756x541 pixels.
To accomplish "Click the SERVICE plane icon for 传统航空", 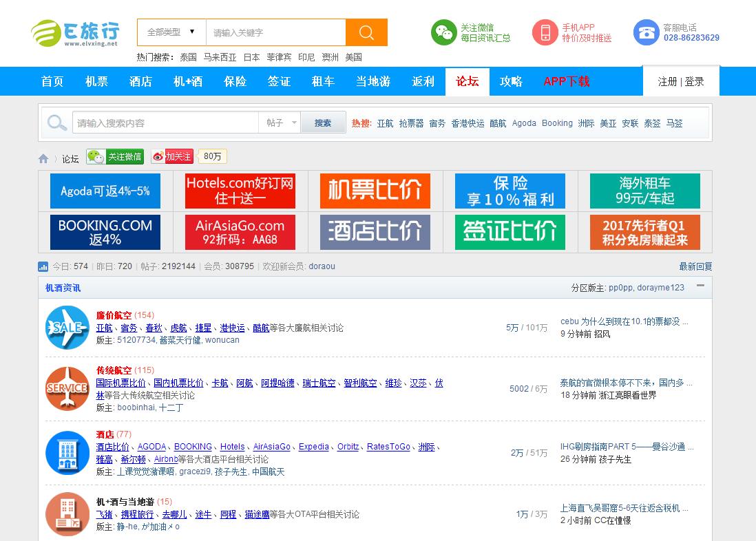I will (x=67, y=389).
